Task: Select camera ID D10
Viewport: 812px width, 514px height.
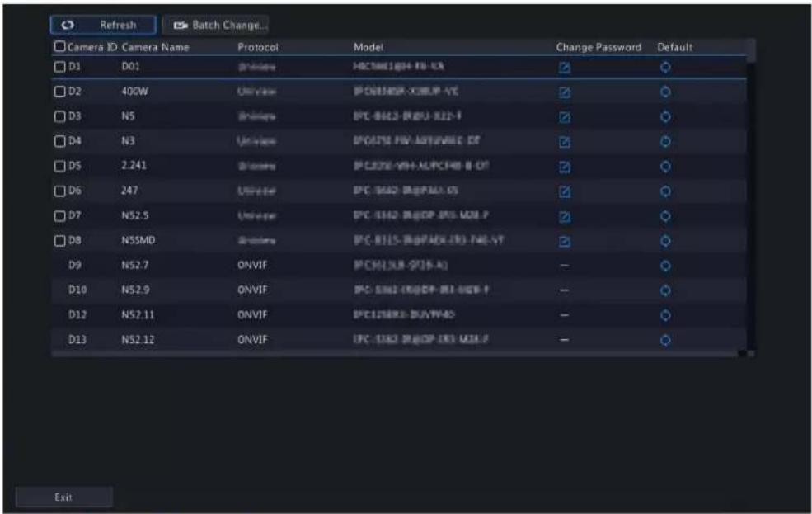Action: 77,290
